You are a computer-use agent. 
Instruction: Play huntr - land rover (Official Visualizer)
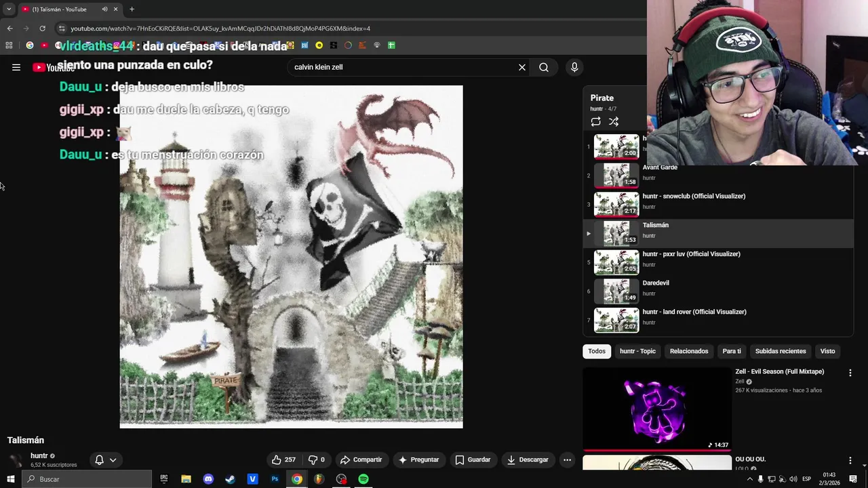pyautogui.click(x=718, y=320)
